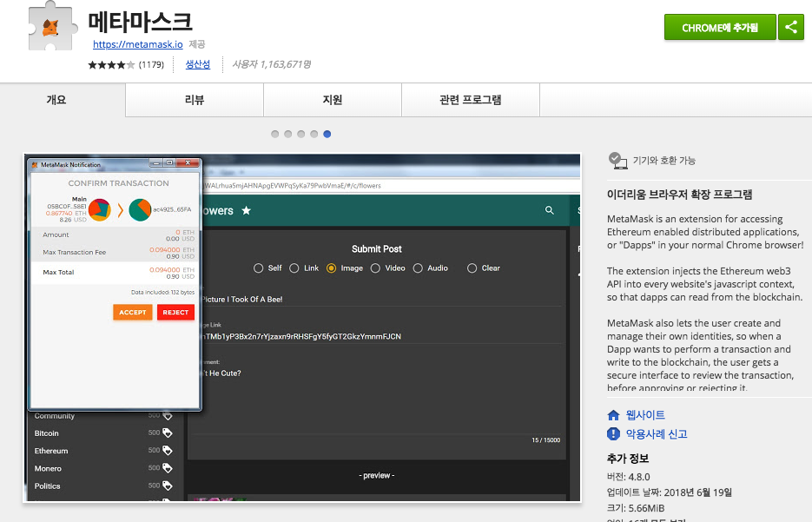Go to fourth screenshot carousel dot
The width and height of the screenshot is (812, 522).
point(314,134)
